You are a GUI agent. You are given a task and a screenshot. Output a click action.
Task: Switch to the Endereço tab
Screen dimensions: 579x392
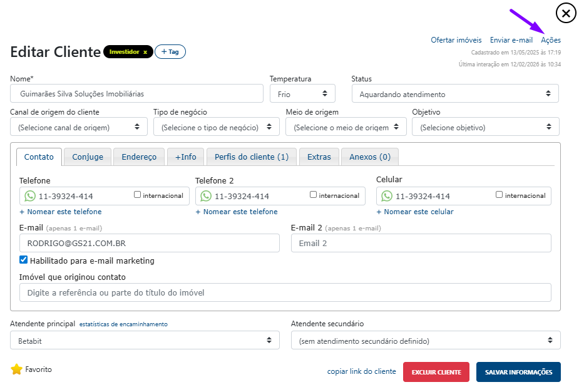pyautogui.click(x=139, y=157)
